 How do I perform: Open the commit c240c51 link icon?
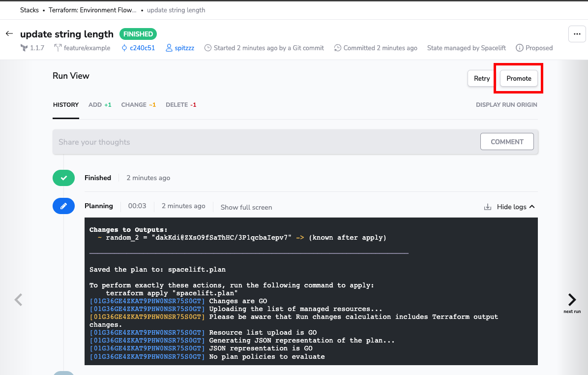(x=125, y=48)
